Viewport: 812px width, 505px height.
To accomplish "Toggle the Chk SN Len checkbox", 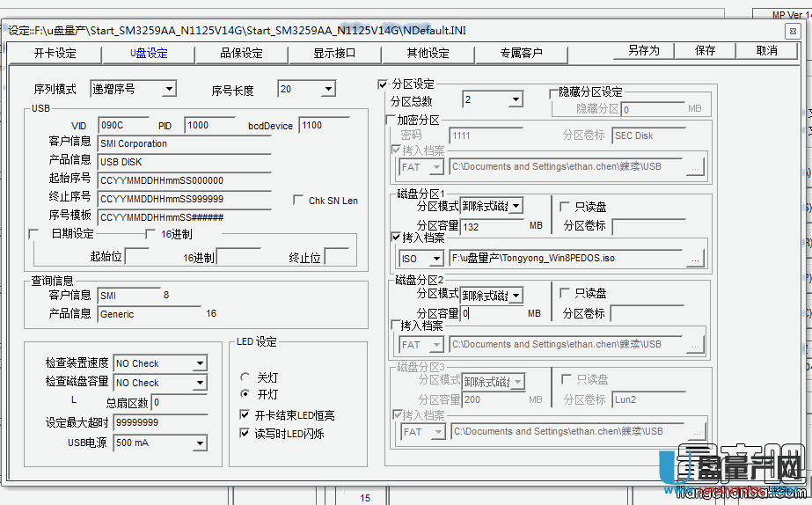I will pos(298,201).
